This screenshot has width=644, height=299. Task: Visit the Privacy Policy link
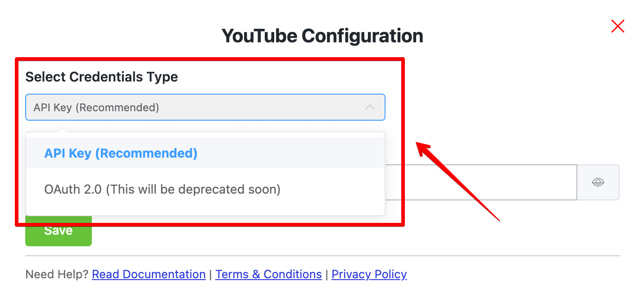click(369, 274)
